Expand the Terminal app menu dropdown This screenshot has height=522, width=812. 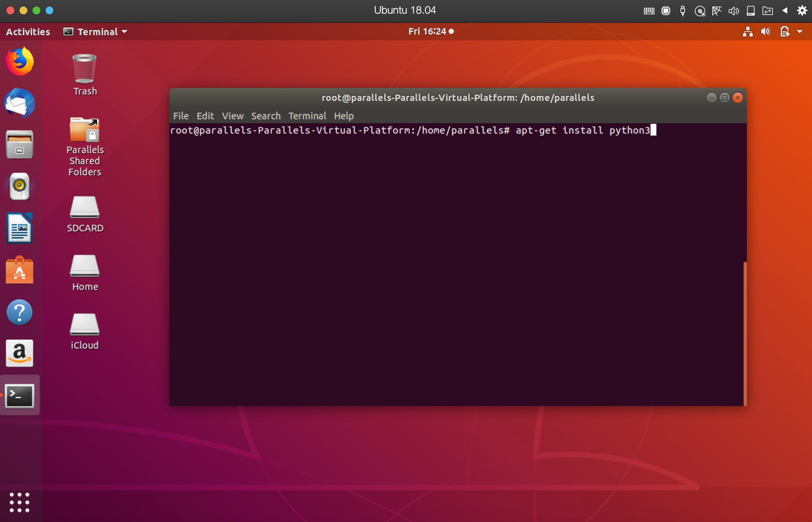[95, 32]
